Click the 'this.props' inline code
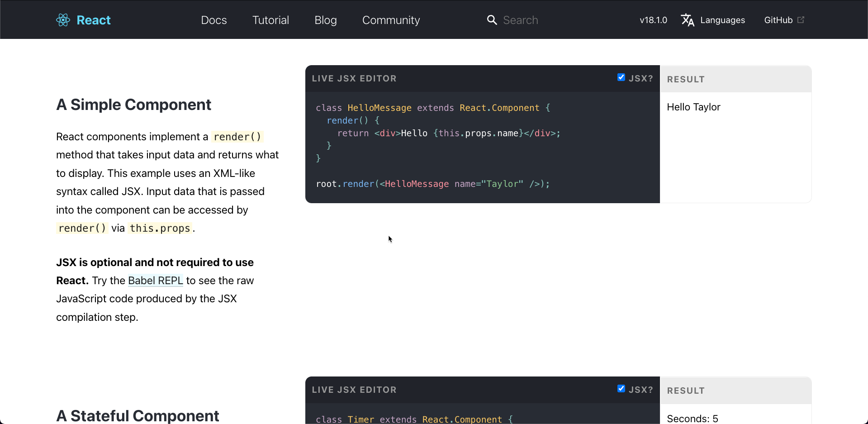Viewport: 868px width, 424px height. pos(160,228)
